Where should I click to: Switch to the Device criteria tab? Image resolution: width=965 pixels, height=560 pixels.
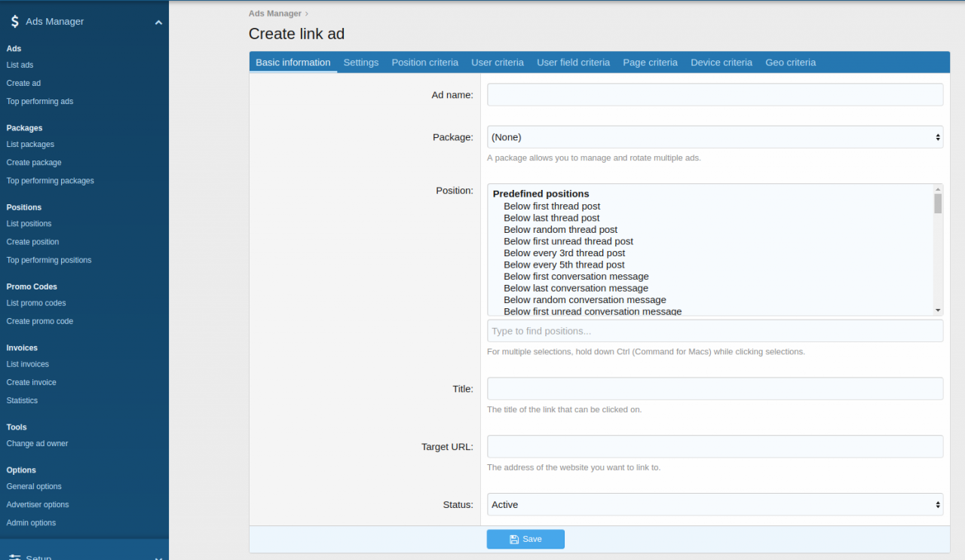[x=721, y=62]
